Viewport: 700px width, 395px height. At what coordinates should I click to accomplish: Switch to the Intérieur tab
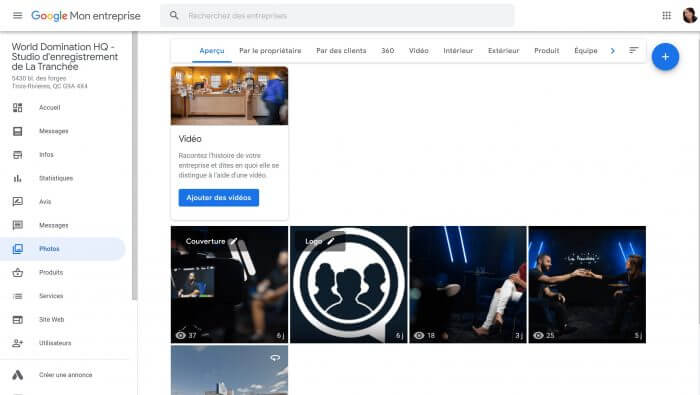coord(458,51)
